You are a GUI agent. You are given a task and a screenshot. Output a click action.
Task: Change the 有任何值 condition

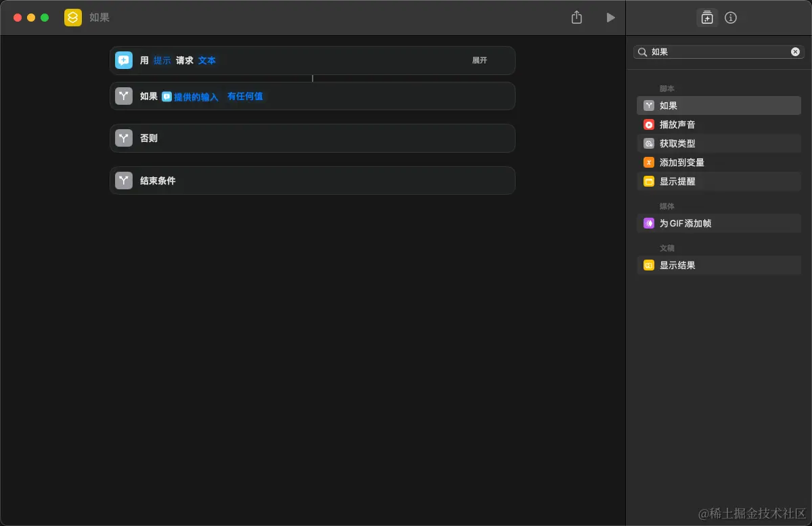point(245,97)
